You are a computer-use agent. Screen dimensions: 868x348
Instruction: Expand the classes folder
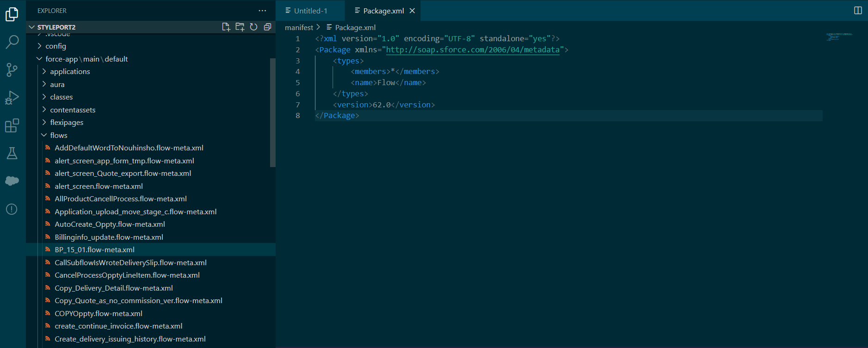coord(151,97)
